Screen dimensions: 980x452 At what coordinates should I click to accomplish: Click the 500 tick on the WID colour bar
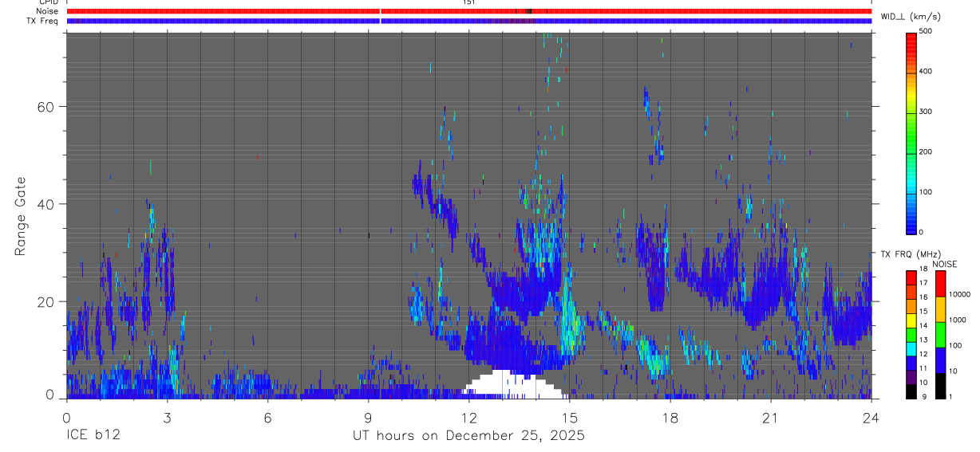click(x=926, y=31)
